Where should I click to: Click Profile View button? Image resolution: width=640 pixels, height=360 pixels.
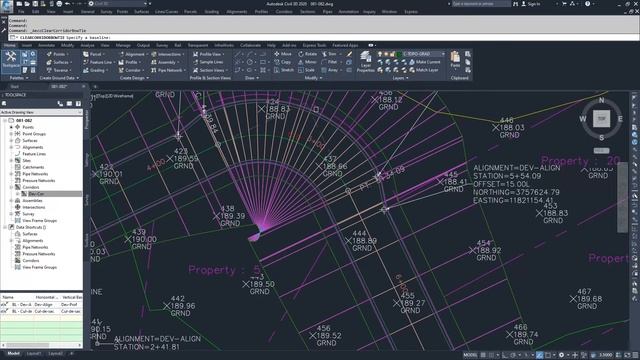[209, 54]
